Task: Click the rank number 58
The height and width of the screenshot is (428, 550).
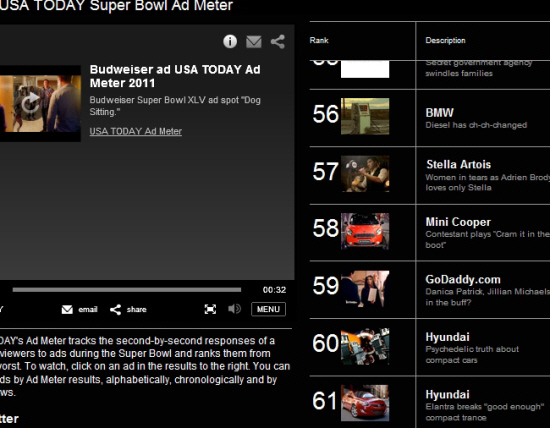Action: (326, 228)
